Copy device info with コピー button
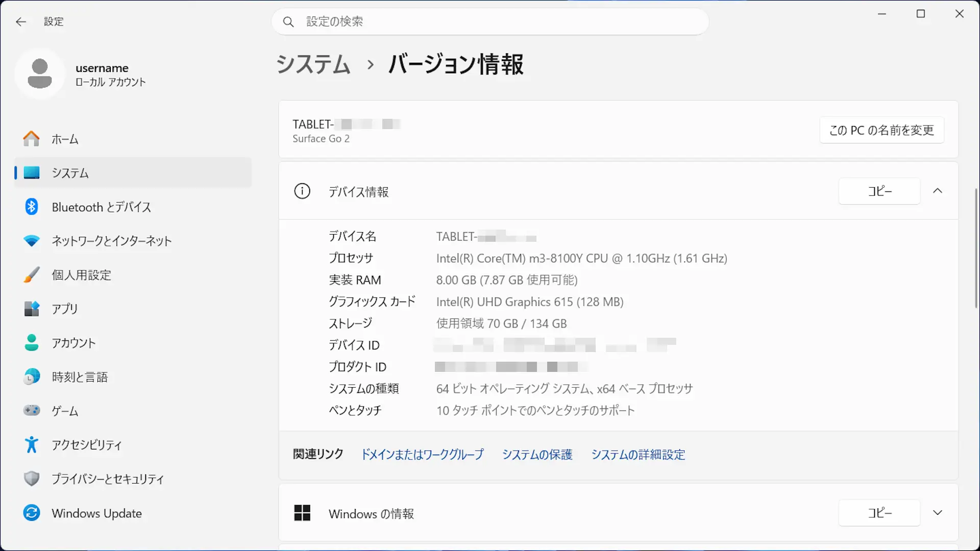The image size is (980, 551). coord(879,191)
